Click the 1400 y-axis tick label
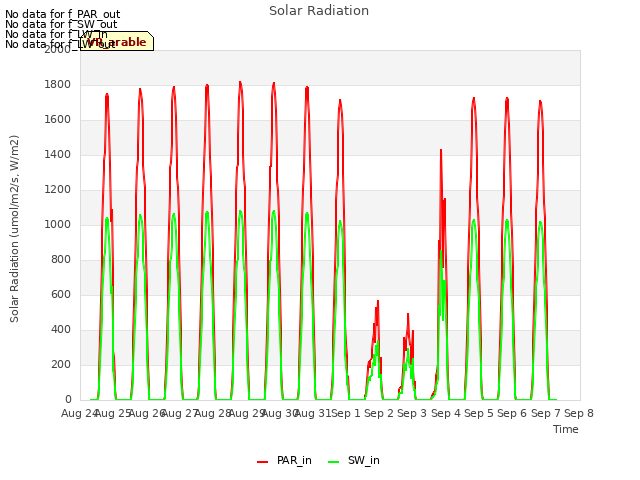This screenshot has width=640, height=480. [58, 155]
